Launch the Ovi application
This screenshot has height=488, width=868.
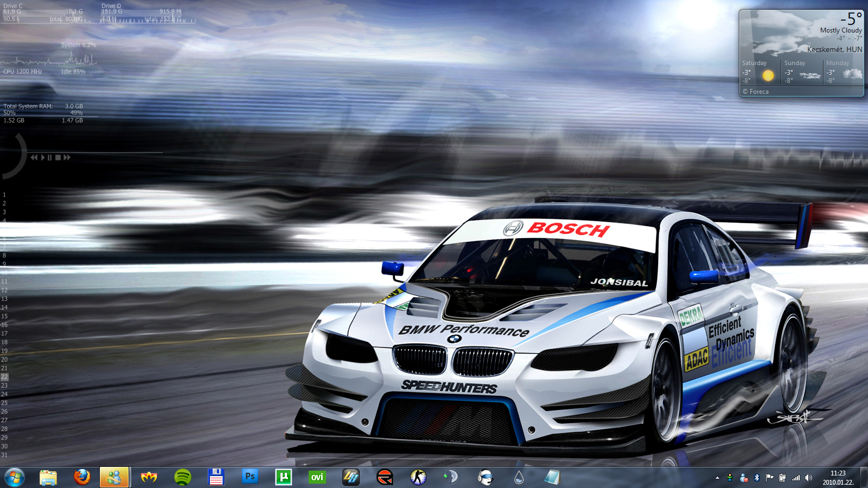317,477
